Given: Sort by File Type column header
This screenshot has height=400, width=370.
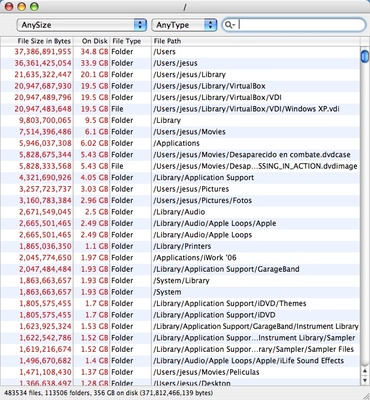Looking at the screenshot, I should click(130, 41).
